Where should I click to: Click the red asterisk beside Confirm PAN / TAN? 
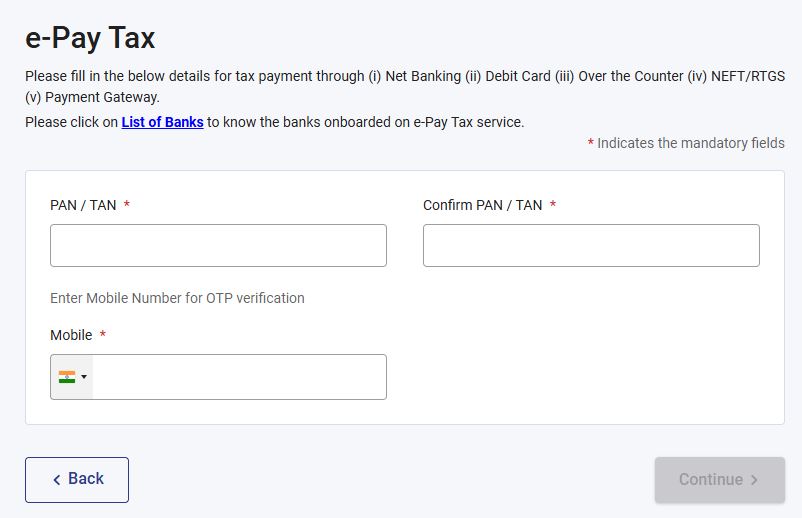553,205
